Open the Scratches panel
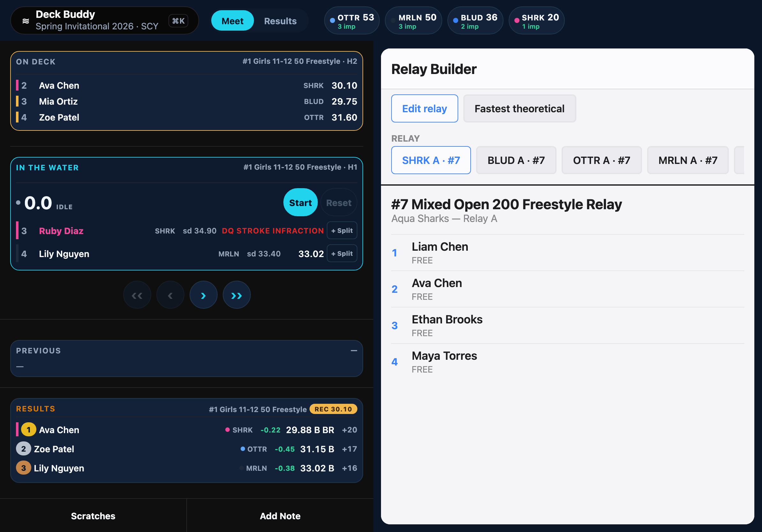The width and height of the screenshot is (762, 532). 93,516
